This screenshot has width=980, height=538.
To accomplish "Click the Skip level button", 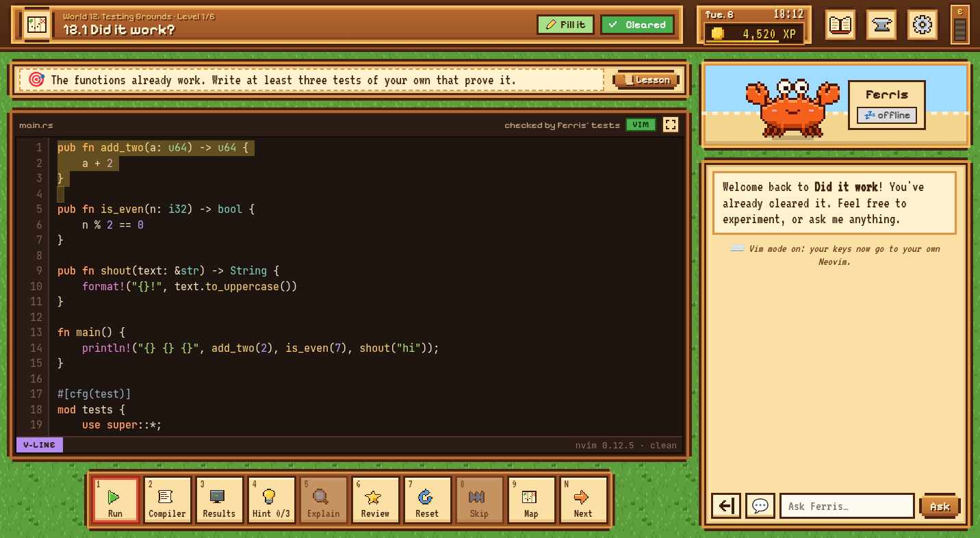I will click(479, 500).
